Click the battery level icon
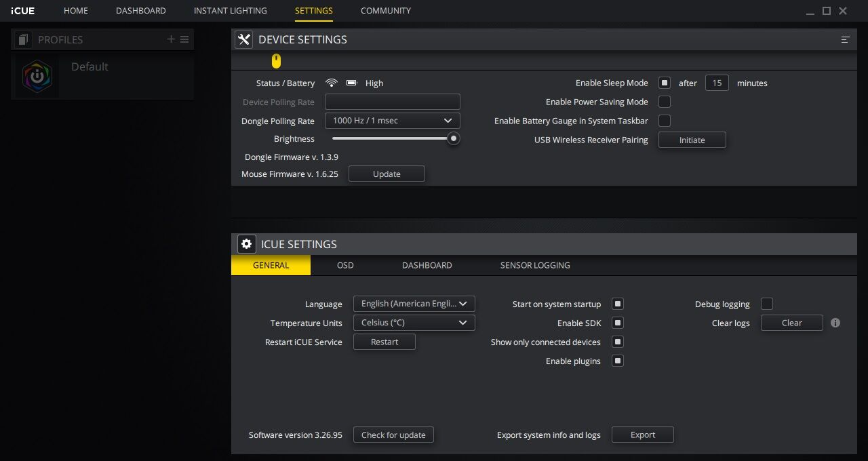Image resolution: width=868 pixels, height=461 pixels. 352,83
